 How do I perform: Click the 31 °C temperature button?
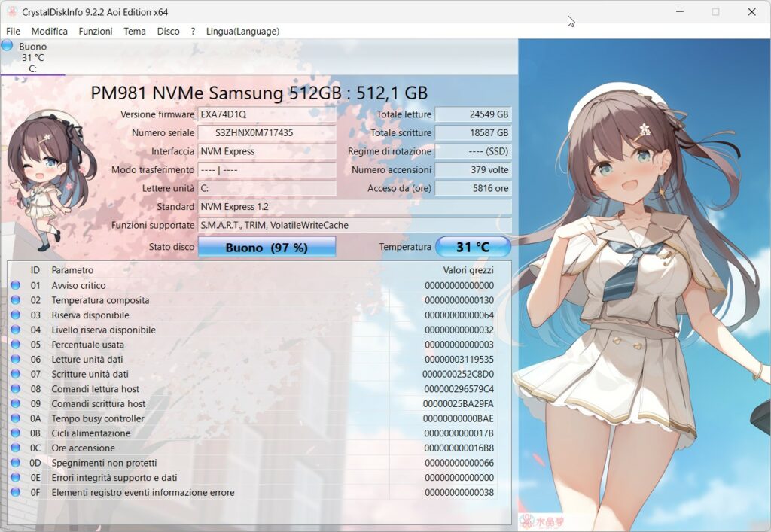tap(473, 247)
